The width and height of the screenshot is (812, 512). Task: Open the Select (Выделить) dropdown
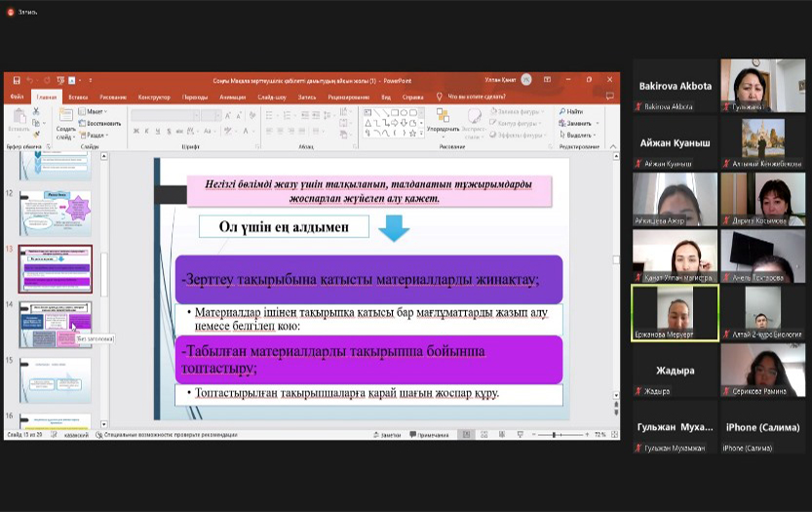(579, 135)
